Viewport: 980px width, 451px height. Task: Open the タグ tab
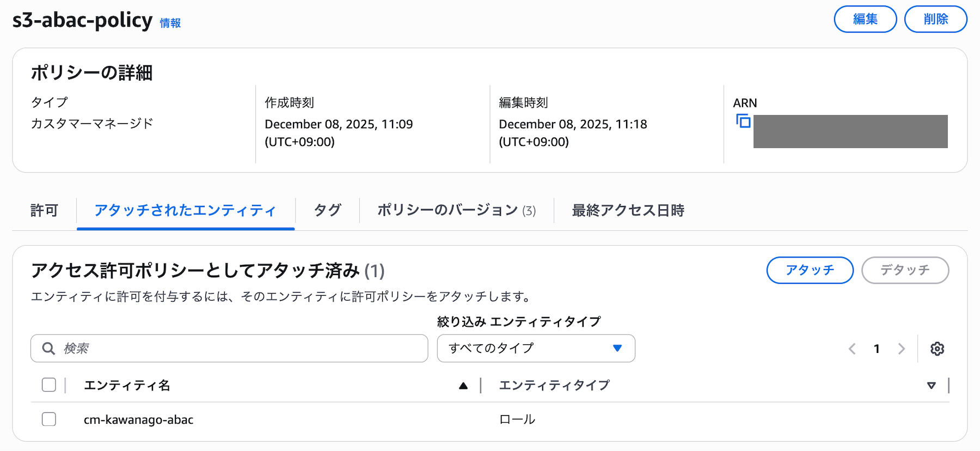327,211
